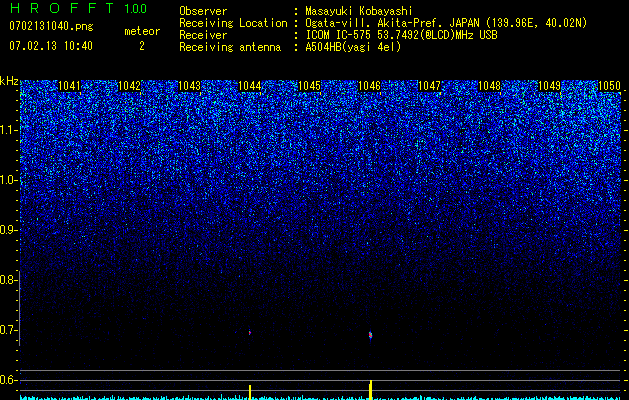The width and height of the screenshot is (629, 400).
Task: Click the Observer field label
Action: coord(203,11)
